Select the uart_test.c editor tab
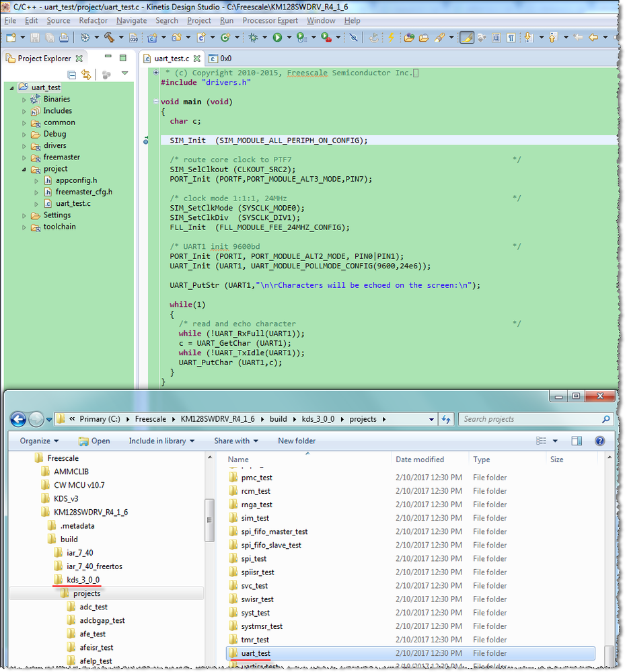625x672 pixels. point(172,59)
